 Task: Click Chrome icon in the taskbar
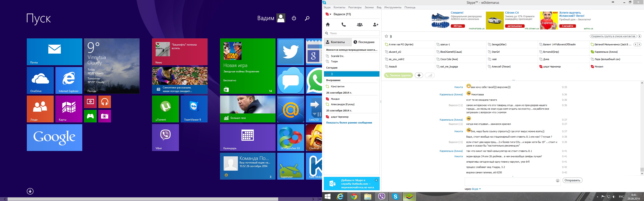point(354,197)
